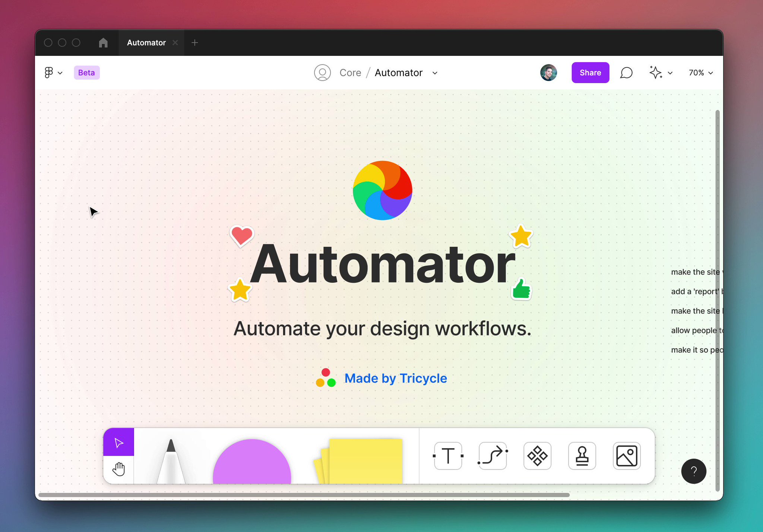Open the Figma main menu icon

[48, 73]
